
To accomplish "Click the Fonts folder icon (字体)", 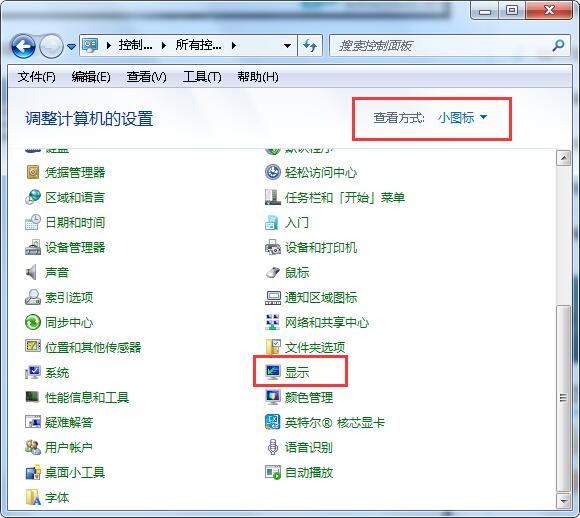I will [x=33, y=497].
